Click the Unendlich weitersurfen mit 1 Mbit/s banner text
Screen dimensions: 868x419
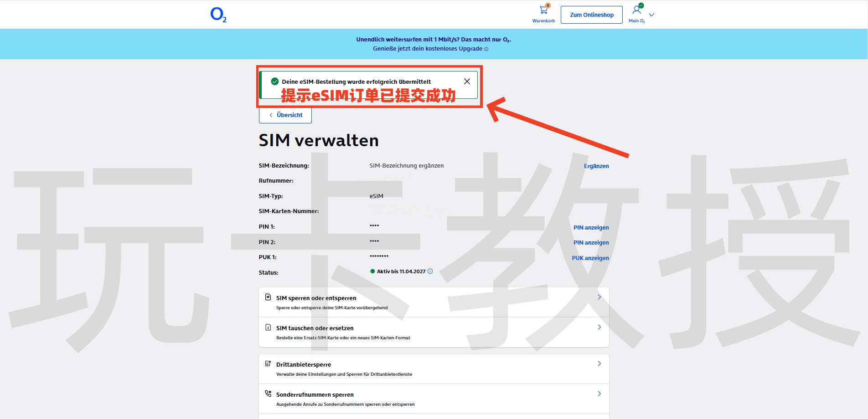pyautogui.click(x=434, y=40)
